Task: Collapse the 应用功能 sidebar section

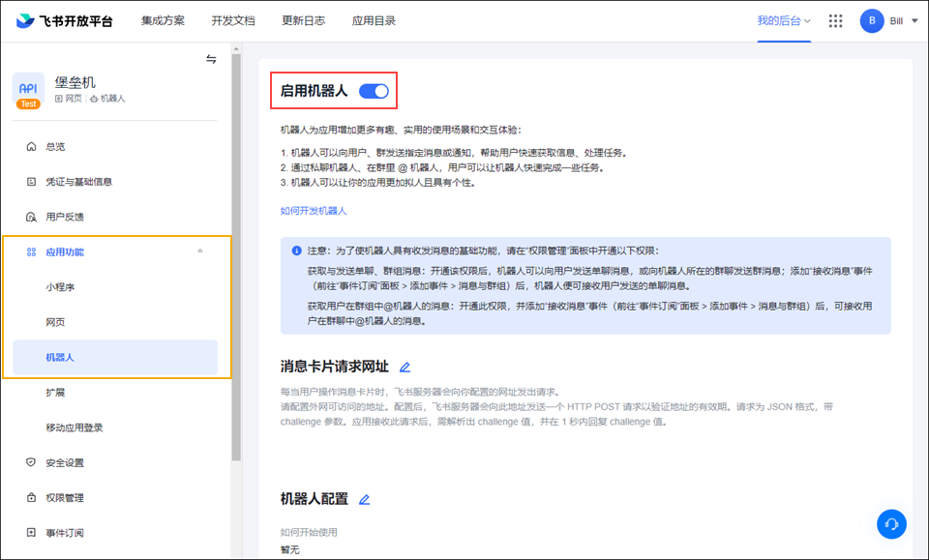Action: tap(200, 251)
